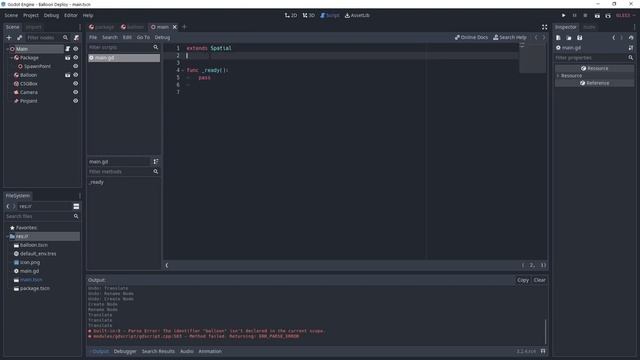Save the current resource in the Inspector
This screenshot has height=360, width=640.
point(579,38)
